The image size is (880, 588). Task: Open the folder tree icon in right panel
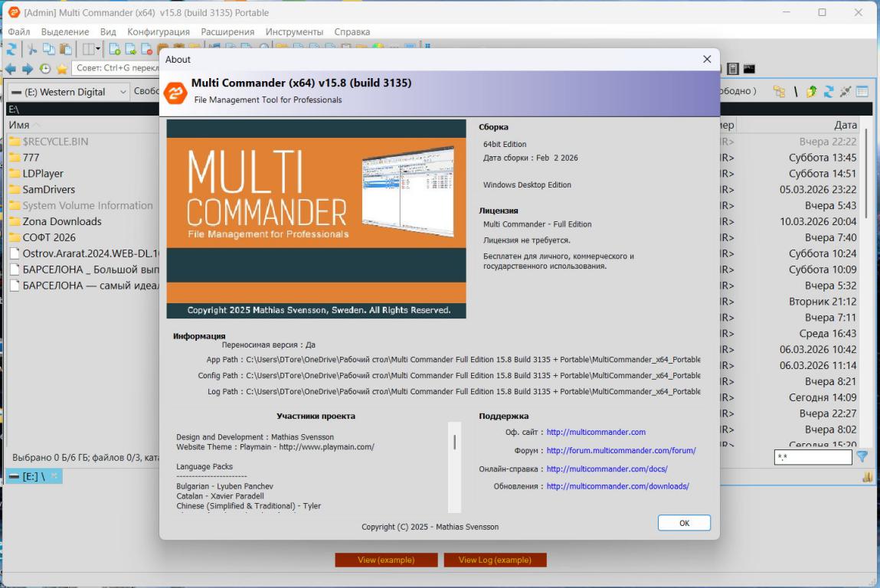pos(779,92)
